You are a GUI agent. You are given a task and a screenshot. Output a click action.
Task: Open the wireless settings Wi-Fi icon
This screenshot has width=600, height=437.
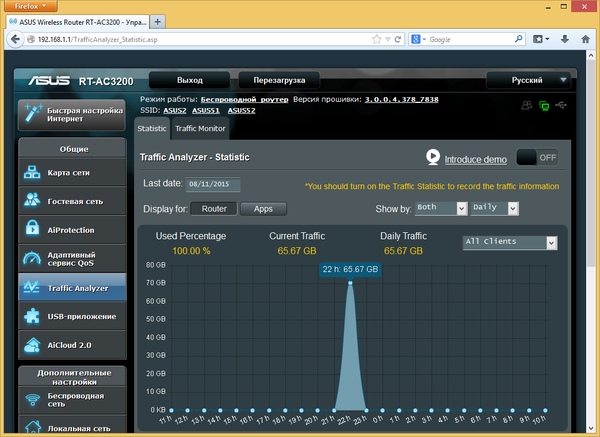tap(33, 399)
